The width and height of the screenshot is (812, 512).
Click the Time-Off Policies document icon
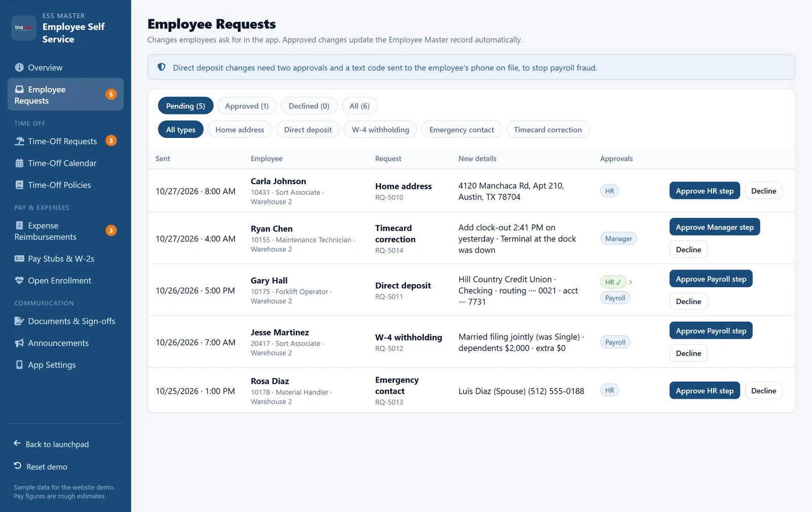click(x=19, y=185)
